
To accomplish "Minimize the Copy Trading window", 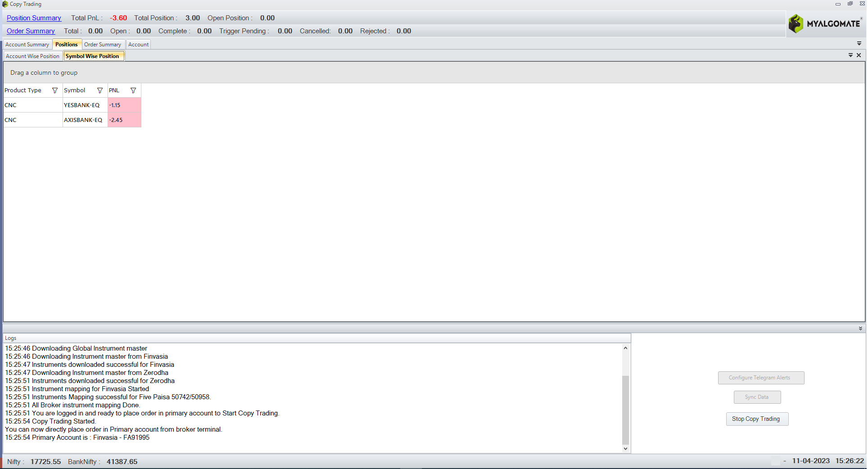I will coord(838,4).
